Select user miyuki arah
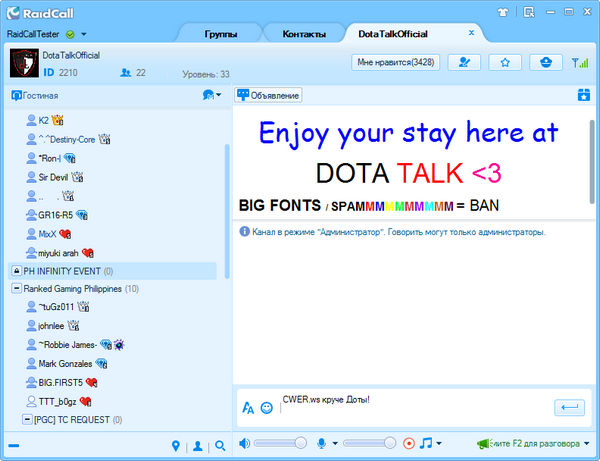Screen dimensions: 600x461 [x=58, y=253]
